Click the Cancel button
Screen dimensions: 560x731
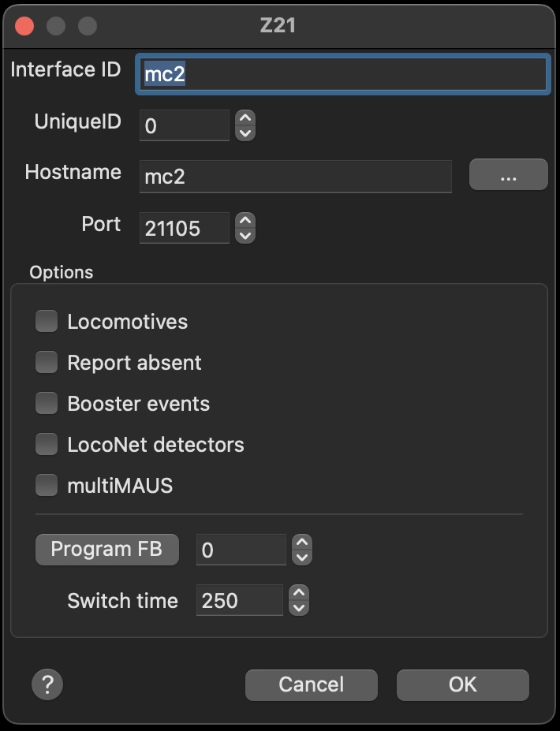[x=311, y=684]
